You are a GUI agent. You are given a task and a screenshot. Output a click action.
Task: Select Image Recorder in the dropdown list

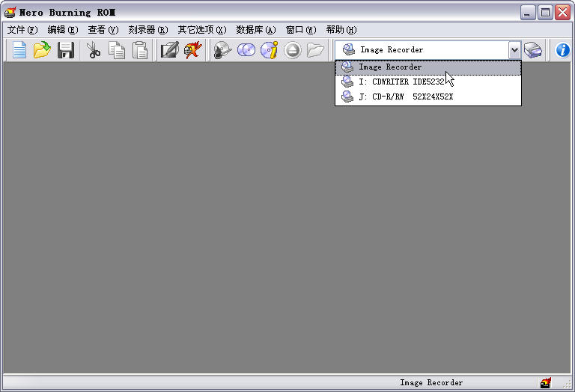point(428,67)
